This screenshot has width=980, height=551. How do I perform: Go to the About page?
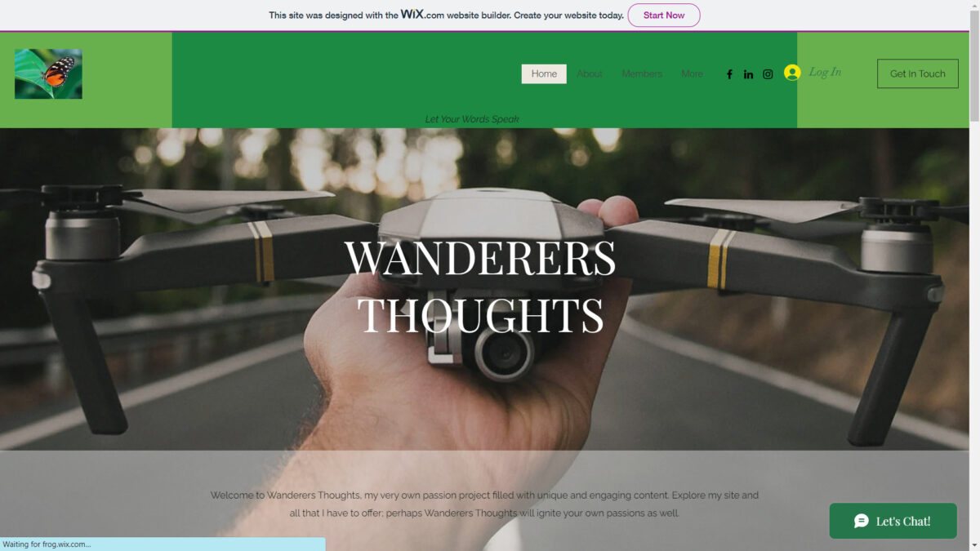pyautogui.click(x=590, y=73)
